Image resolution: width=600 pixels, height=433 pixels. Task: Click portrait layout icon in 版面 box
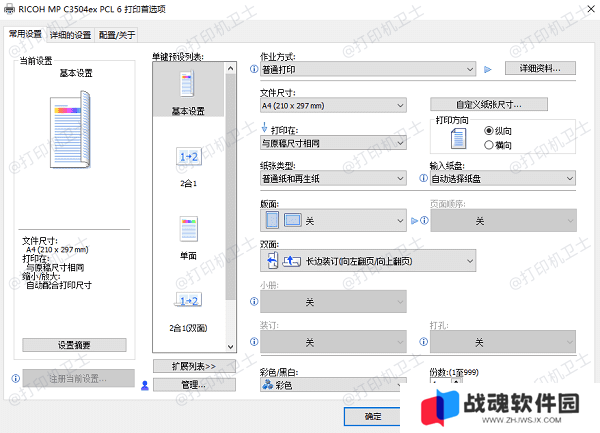272,220
